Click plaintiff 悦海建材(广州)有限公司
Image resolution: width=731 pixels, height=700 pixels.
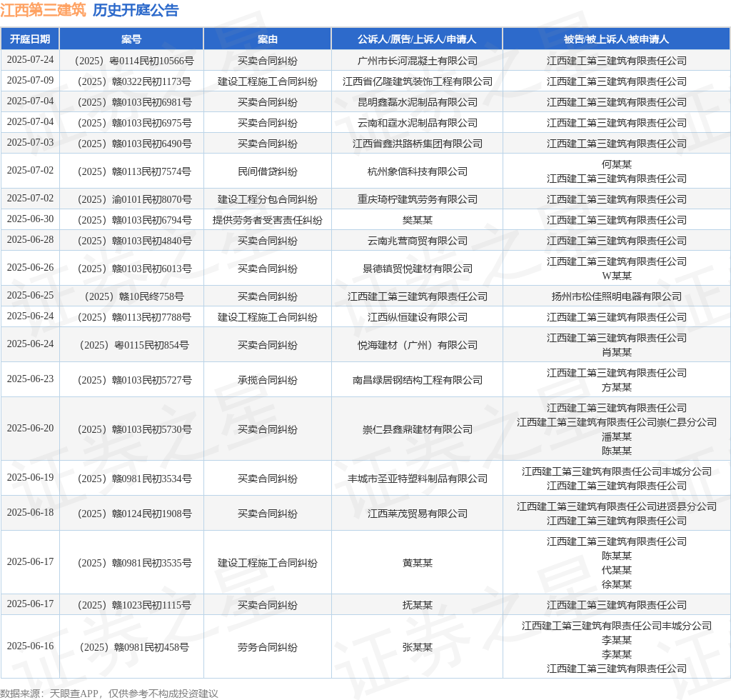(417, 345)
